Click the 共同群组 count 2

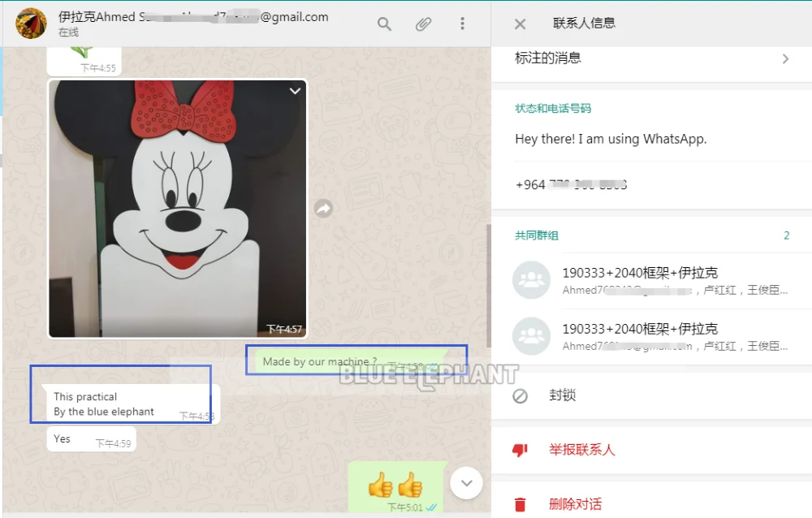[x=786, y=235]
